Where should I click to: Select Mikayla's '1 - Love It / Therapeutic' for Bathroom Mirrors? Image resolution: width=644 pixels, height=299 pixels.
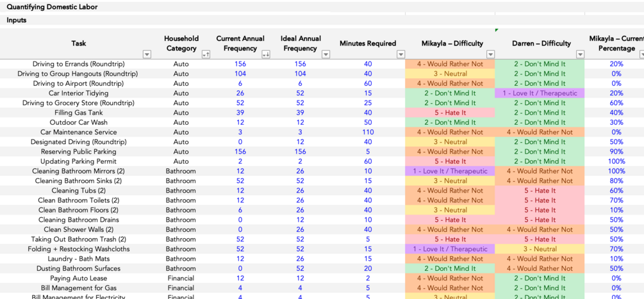click(450, 171)
